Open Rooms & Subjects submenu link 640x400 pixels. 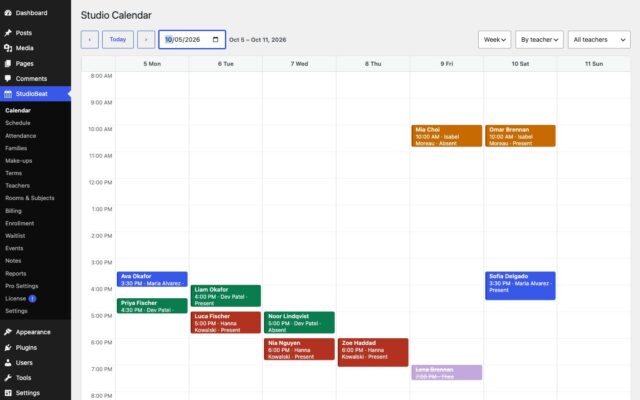[x=30, y=198]
